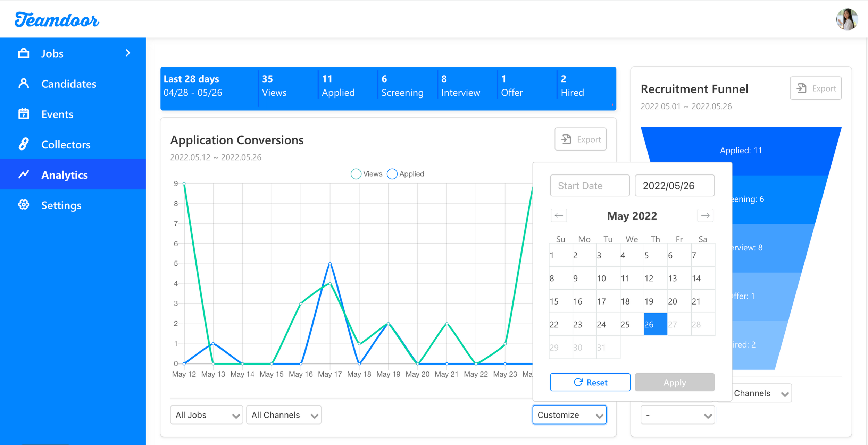868x445 pixels.
Task: Toggle the Views series in chart legend
Action: tap(366, 174)
